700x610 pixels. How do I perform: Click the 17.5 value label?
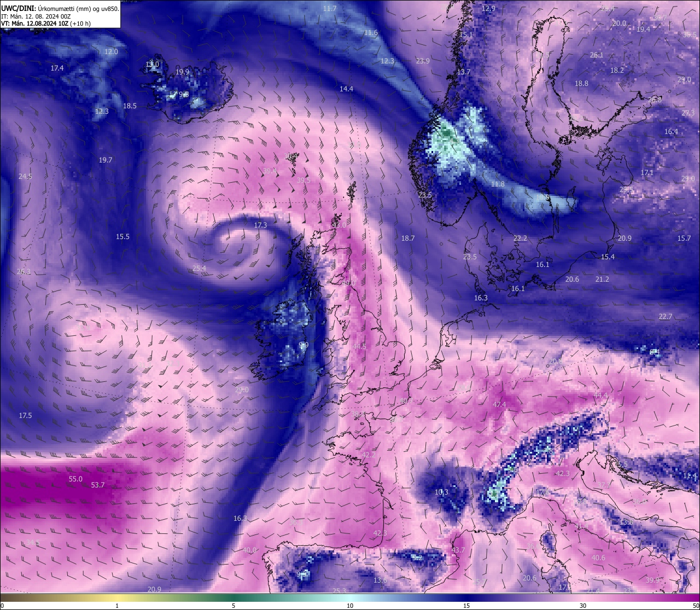pyautogui.click(x=25, y=415)
